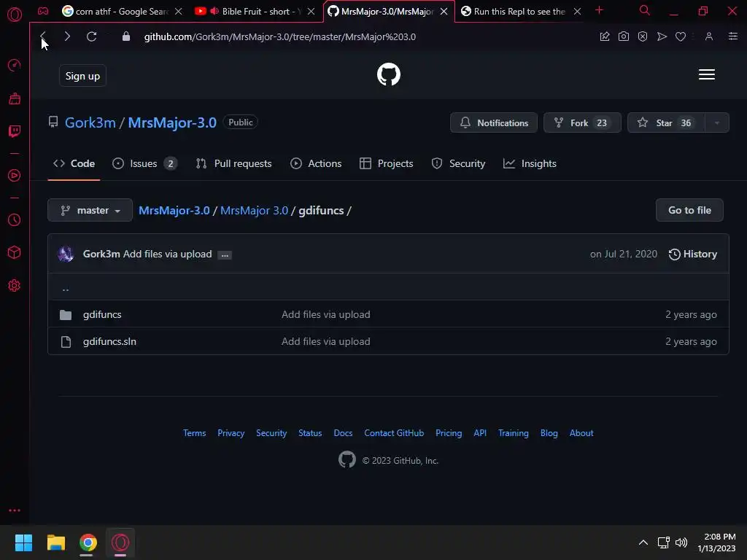
Task: Open Extensions cube icon in sidebar
Action: [x=15, y=252]
